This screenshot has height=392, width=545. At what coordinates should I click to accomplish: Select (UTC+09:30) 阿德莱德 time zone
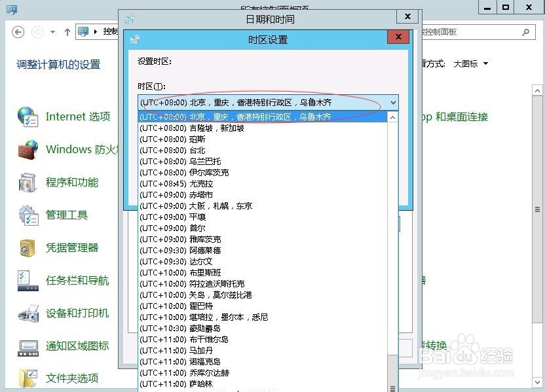(x=263, y=251)
